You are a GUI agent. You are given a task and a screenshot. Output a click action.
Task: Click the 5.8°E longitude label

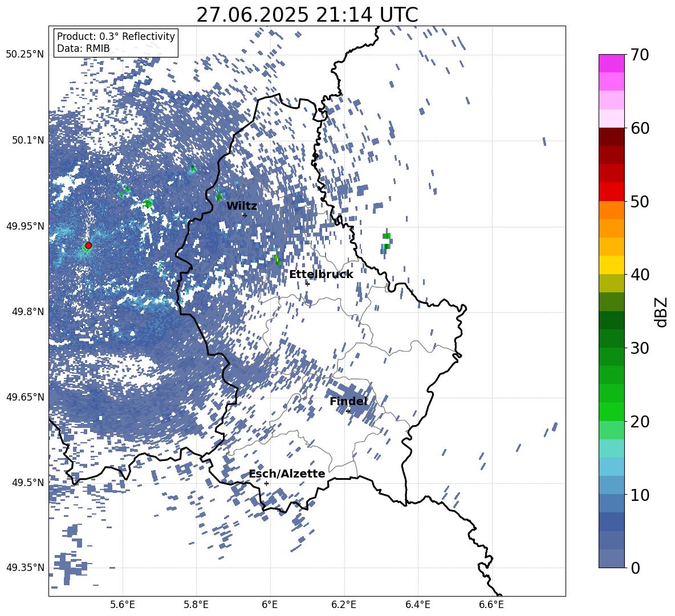point(196,605)
